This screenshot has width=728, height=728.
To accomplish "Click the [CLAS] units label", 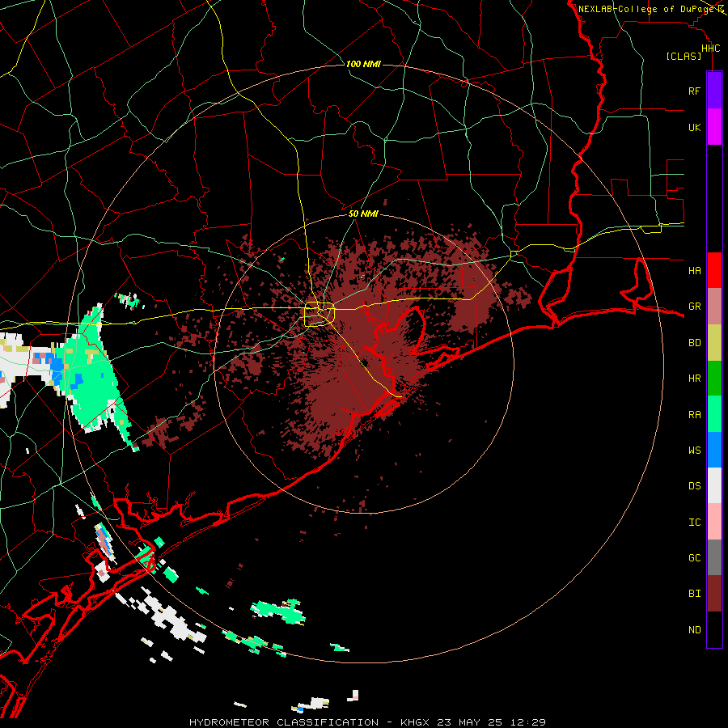I will pos(684,57).
